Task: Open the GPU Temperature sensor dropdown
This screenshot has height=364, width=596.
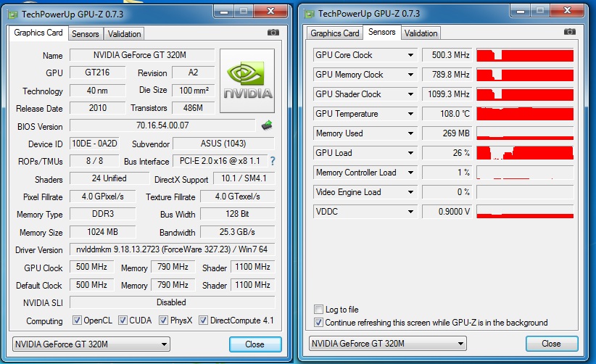Action: (410, 114)
